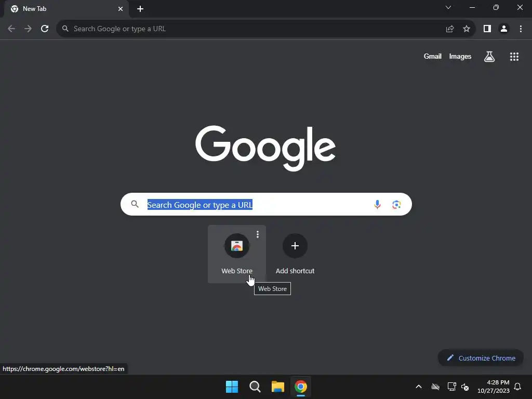Click the Google logo
The image size is (532, 399).
[265, 148]
